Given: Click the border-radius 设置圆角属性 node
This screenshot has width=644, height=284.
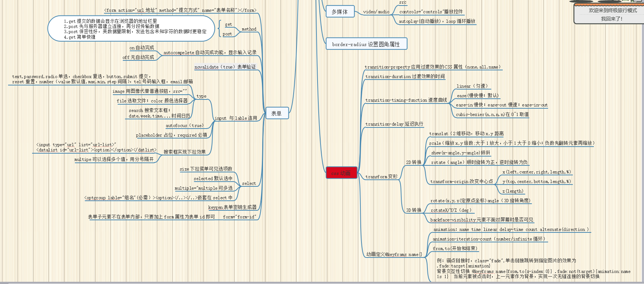Looking at the screenshot, I should 366,44.
